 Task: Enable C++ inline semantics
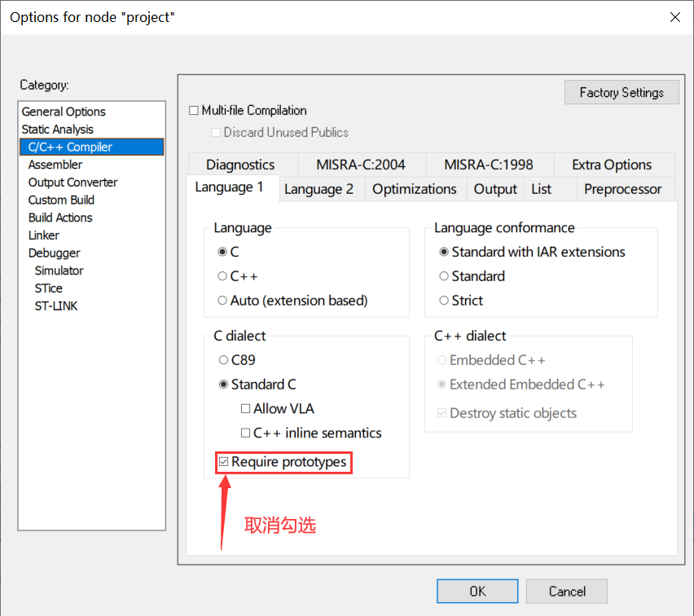tap(245, 433)
